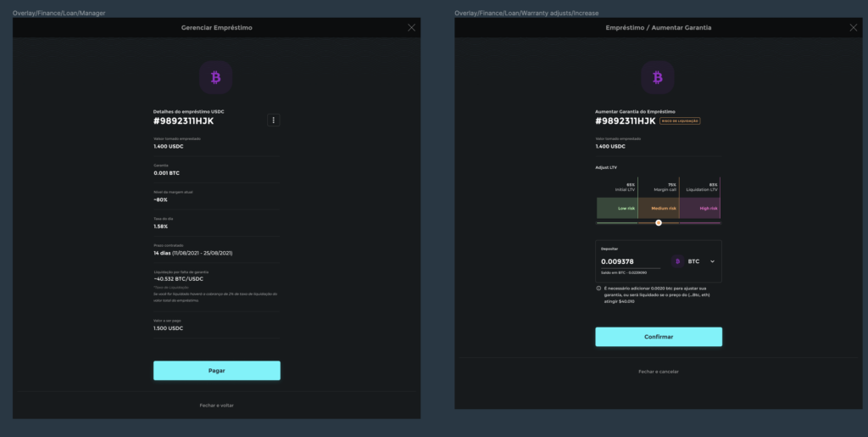This screenshot has height=437, width=868.
Task: Click the Depositar amount field showing 0.009378
Action: pos(629,261)
